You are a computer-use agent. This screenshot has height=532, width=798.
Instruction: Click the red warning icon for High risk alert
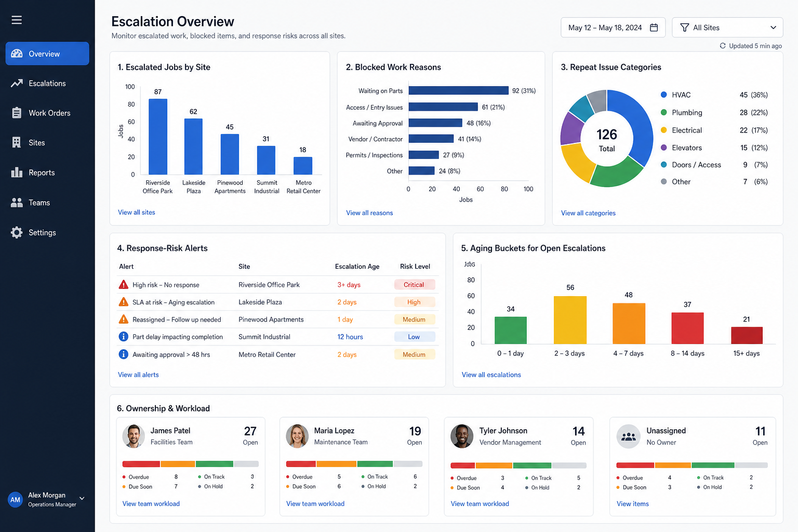(x=124, y=285)
